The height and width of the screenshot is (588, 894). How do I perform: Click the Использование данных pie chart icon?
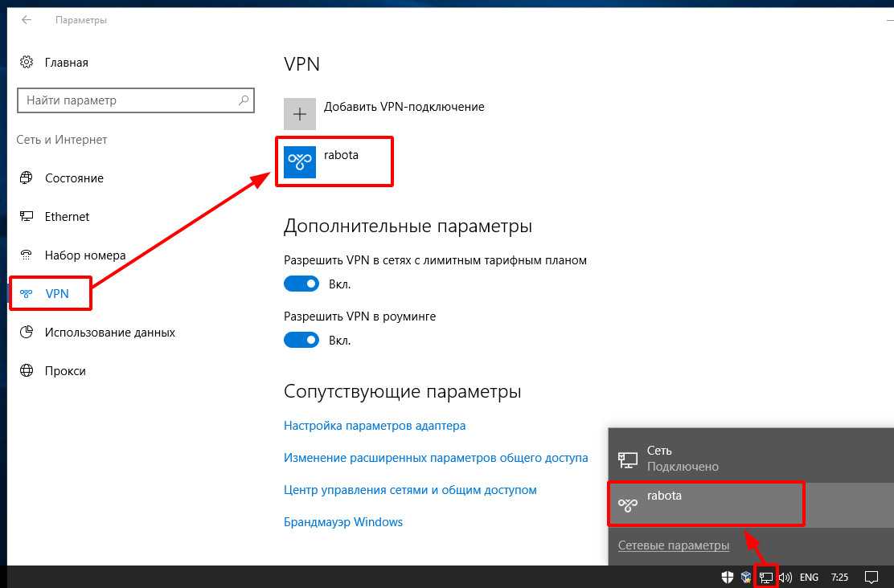(x=27, y=332)
